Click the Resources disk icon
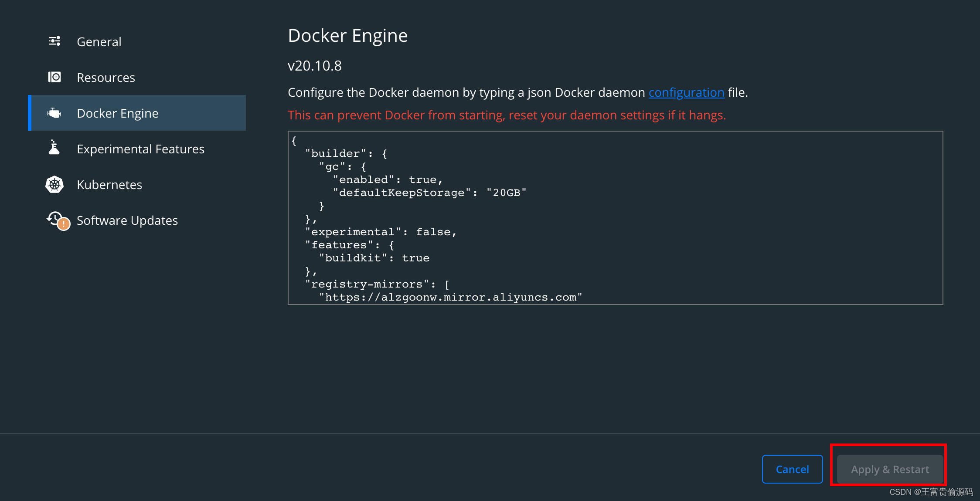This screenshot has height=501, width=980. (x=54, y=77)
